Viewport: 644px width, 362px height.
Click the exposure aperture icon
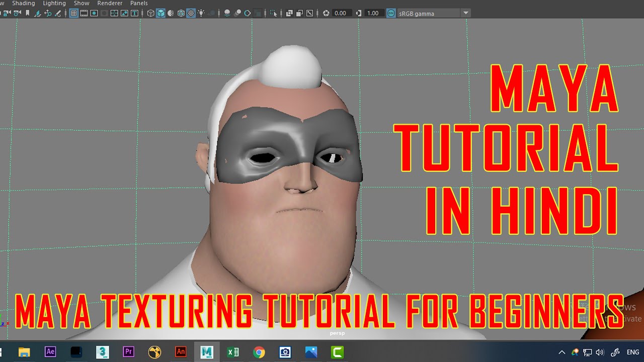326,14
